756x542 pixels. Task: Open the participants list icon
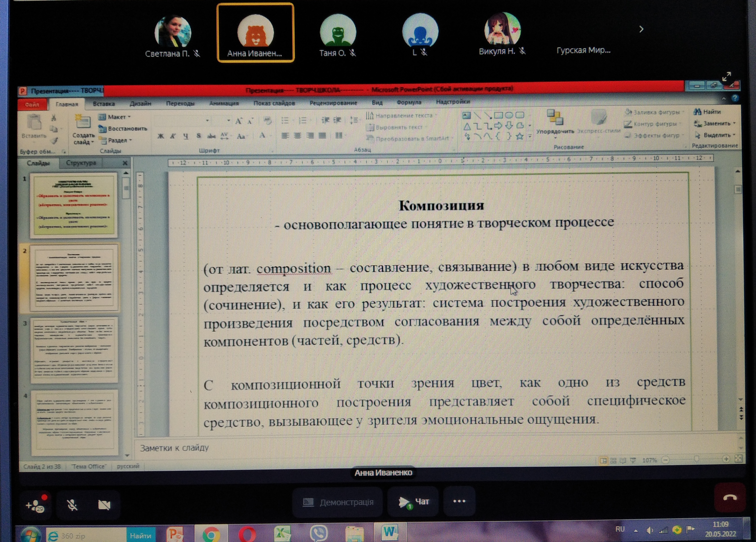35,505
